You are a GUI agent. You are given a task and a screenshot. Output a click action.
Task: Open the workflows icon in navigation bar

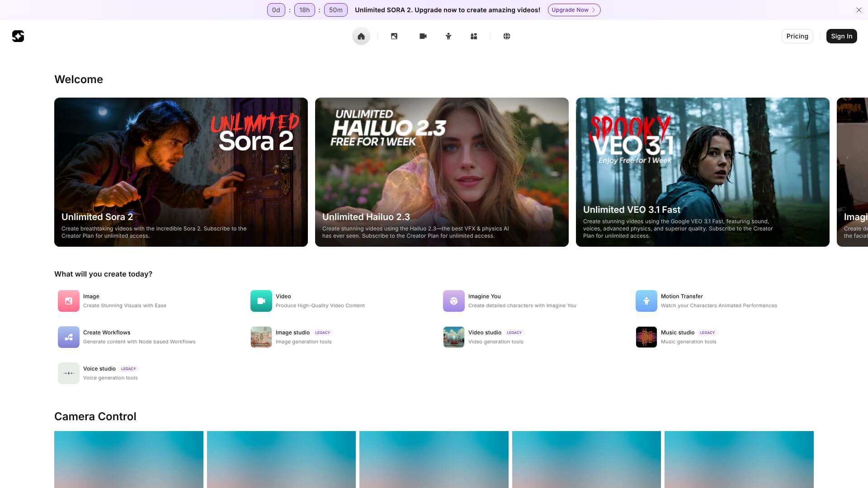click(474, 36)
